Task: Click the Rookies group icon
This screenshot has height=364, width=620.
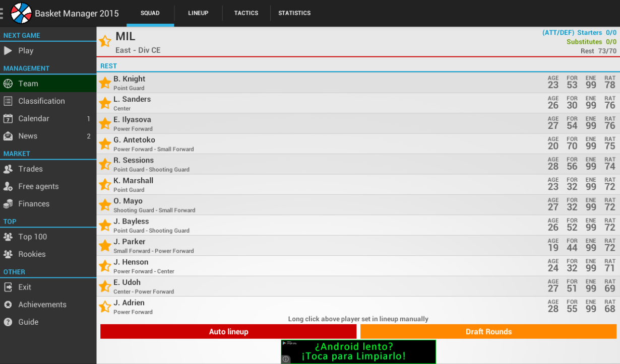Action: (8, 254)
